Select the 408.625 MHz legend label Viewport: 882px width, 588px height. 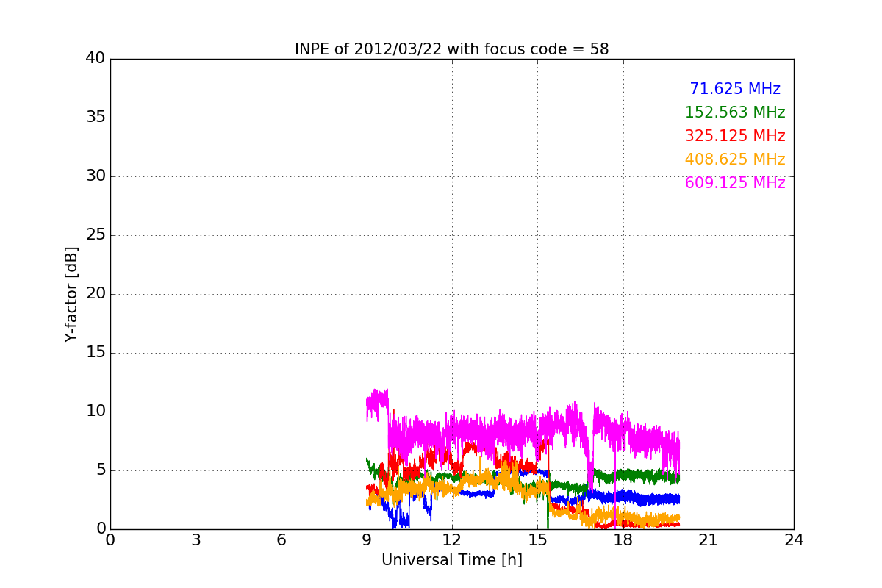click(x=735, y=159)
